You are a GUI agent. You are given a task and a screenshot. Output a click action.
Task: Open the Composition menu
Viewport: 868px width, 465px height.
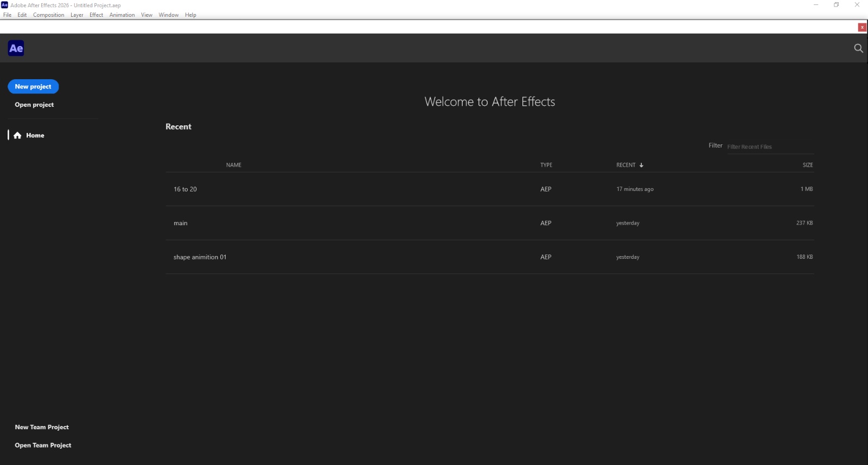pyautogui.click(x=49, y=15)
